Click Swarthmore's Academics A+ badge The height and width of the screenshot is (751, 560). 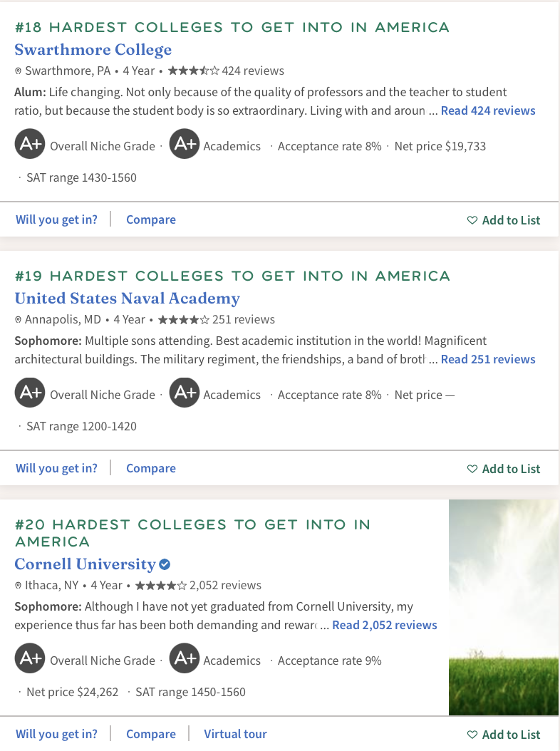(x=185, y=144)
